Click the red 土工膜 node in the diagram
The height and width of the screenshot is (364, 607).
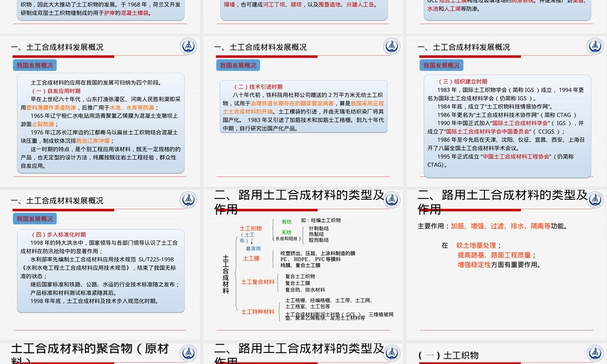click(x=251, y=258)
